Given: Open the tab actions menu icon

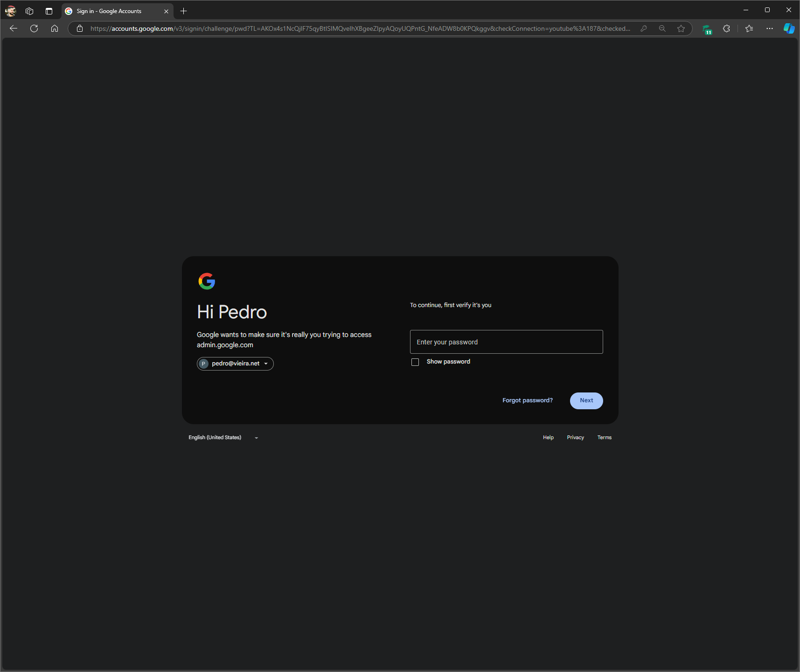Looking at the screenshot, I should (x=49, y=11).
